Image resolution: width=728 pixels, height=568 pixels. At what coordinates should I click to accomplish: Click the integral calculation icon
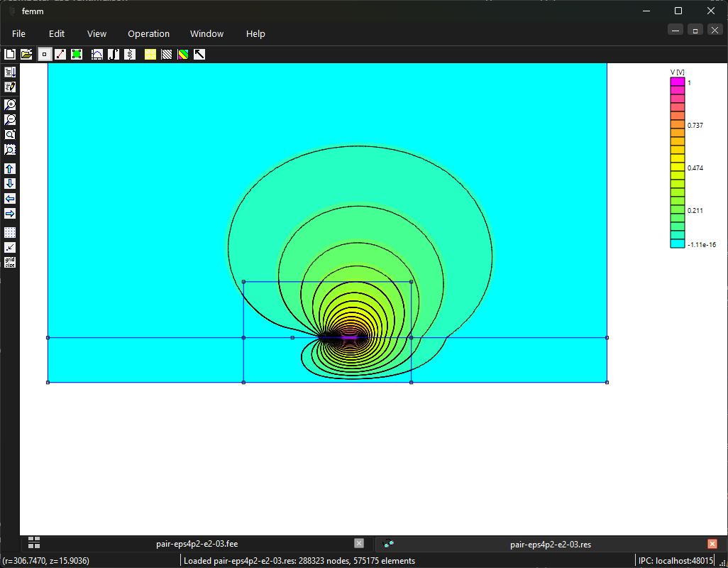[x=114, y=55]
